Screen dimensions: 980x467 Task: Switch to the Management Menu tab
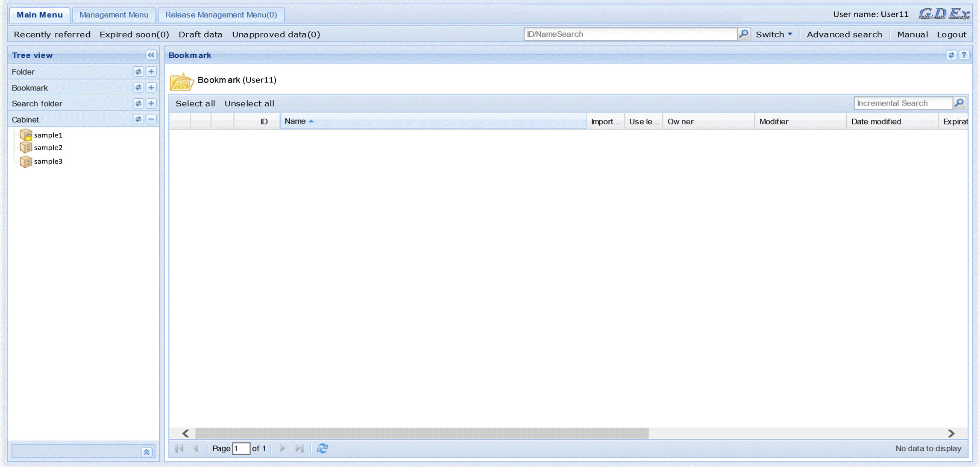[x=114, y=14]
